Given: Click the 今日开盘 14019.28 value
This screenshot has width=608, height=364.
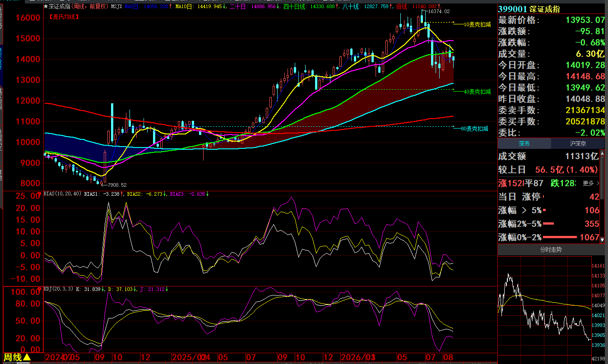Looking at the screenshot, I should [585, 65].
